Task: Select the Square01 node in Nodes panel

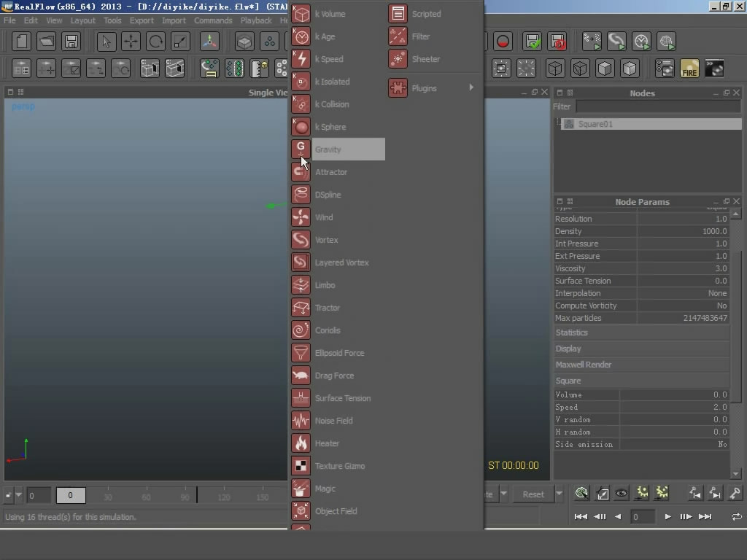Action: tap(651, 124)
